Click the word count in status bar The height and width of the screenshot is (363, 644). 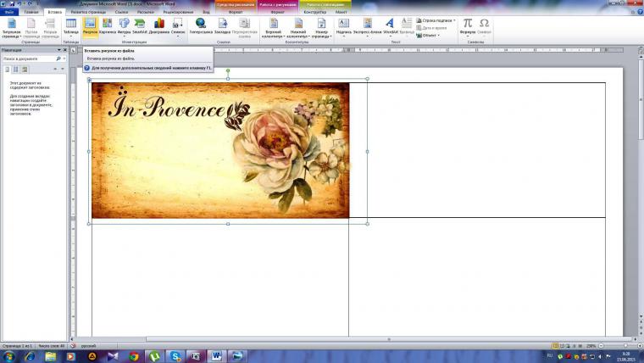pyautogui.click(x=52, y=346)
